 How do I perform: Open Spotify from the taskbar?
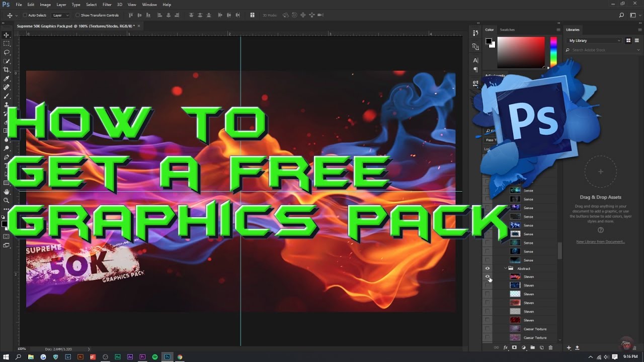point(154,357)
